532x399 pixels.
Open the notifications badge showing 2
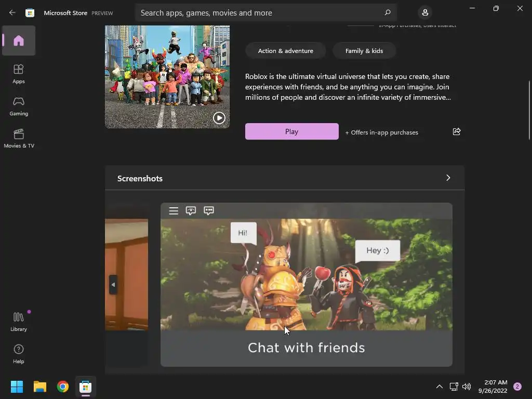(517, 387)
